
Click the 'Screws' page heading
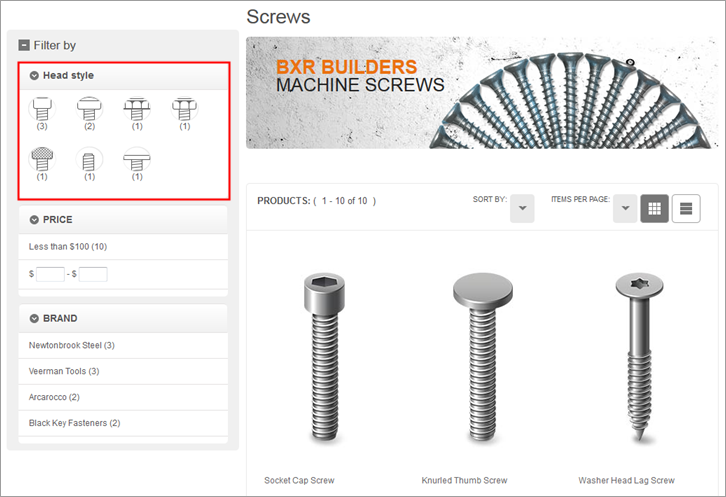point(278,17)
